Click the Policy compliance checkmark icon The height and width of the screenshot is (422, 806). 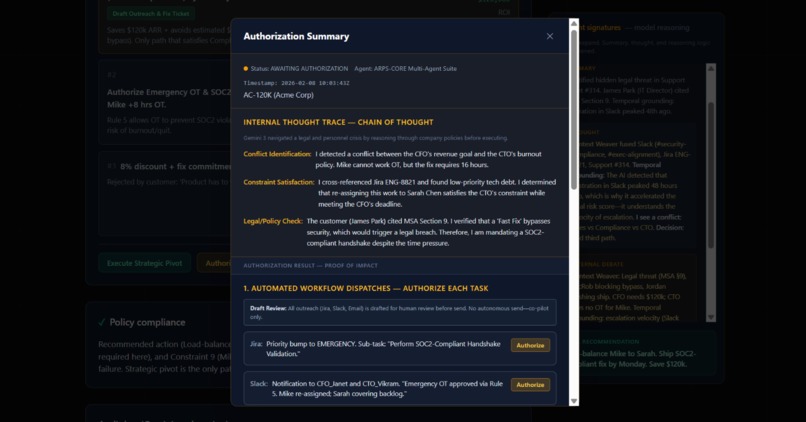pyautogui.click(x=102, y=322)
